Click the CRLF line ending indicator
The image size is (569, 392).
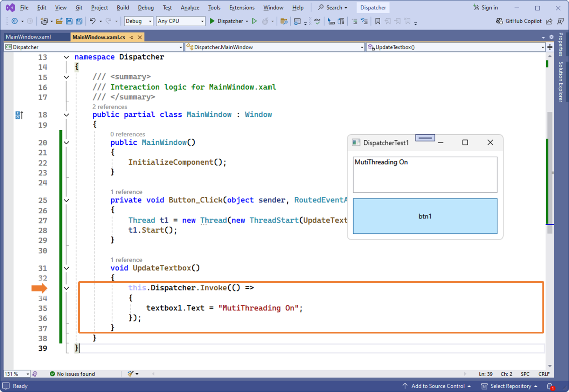[x=544, y=374]
